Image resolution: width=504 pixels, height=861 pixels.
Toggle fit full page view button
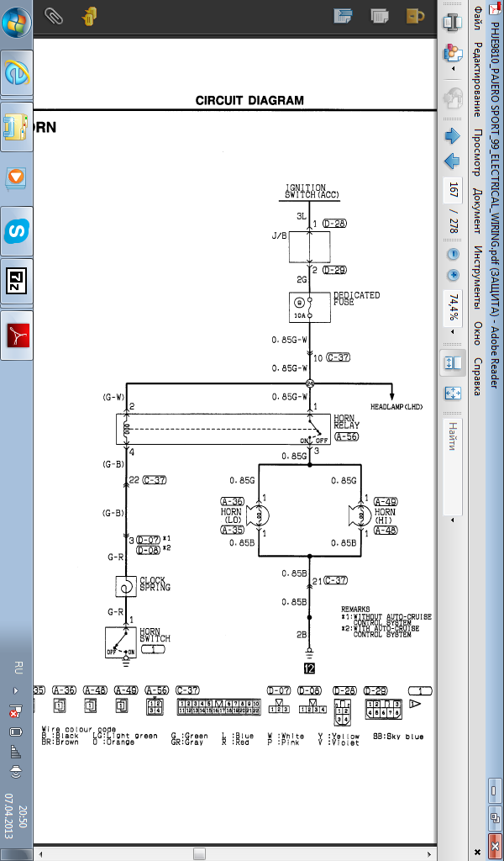pyautogui.click(x=453, y=393)
